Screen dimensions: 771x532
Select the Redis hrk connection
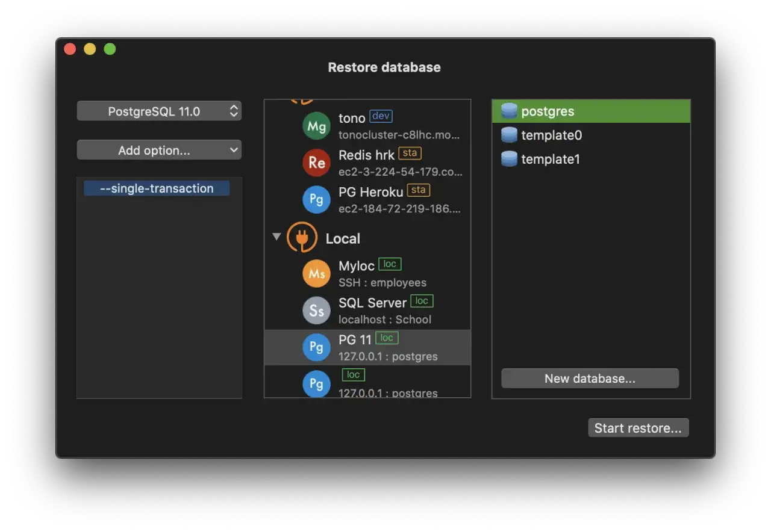click(367, 162)
